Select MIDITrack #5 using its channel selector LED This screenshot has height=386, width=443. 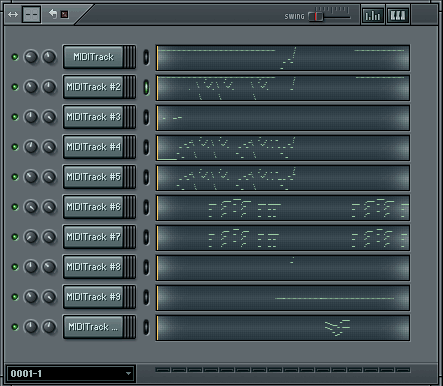click(146, 177)
